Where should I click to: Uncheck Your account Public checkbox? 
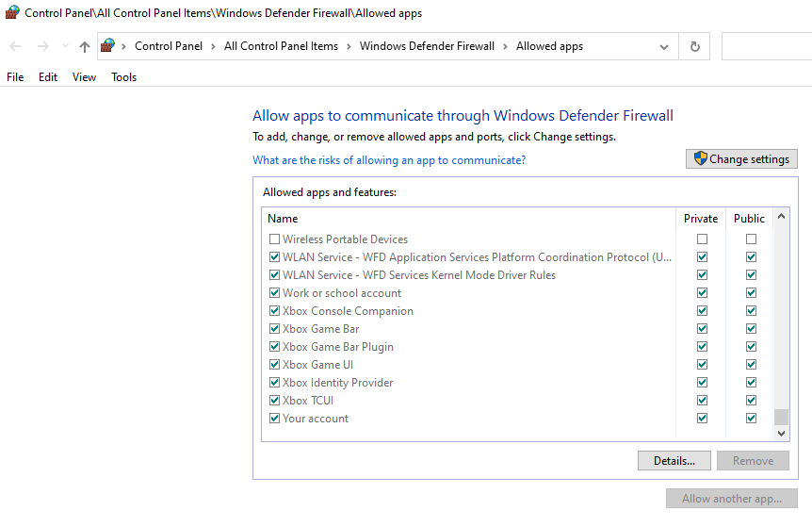coord(751,419)
